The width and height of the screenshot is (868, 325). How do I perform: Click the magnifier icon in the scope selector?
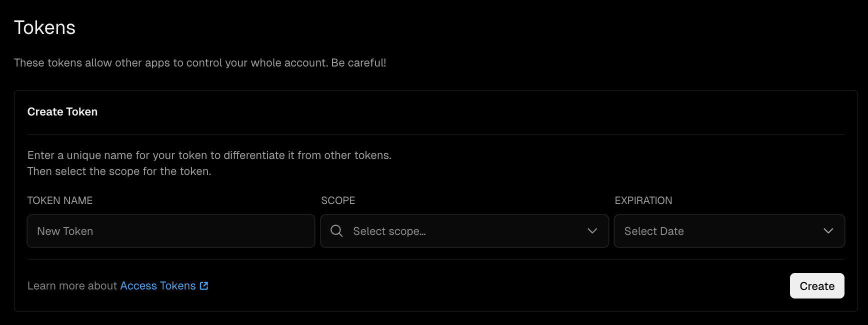[336, 231]
